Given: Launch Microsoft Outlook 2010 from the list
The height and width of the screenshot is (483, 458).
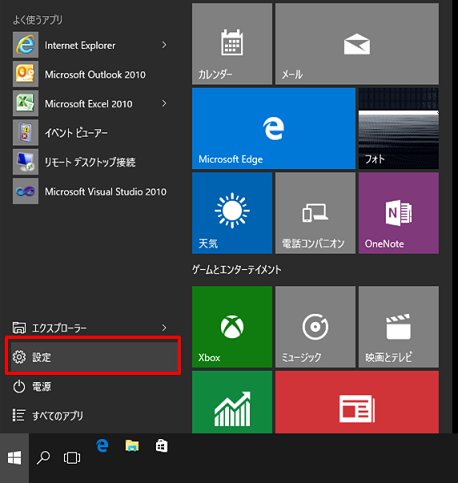Looking at the screenshot, I should (90, 74).
